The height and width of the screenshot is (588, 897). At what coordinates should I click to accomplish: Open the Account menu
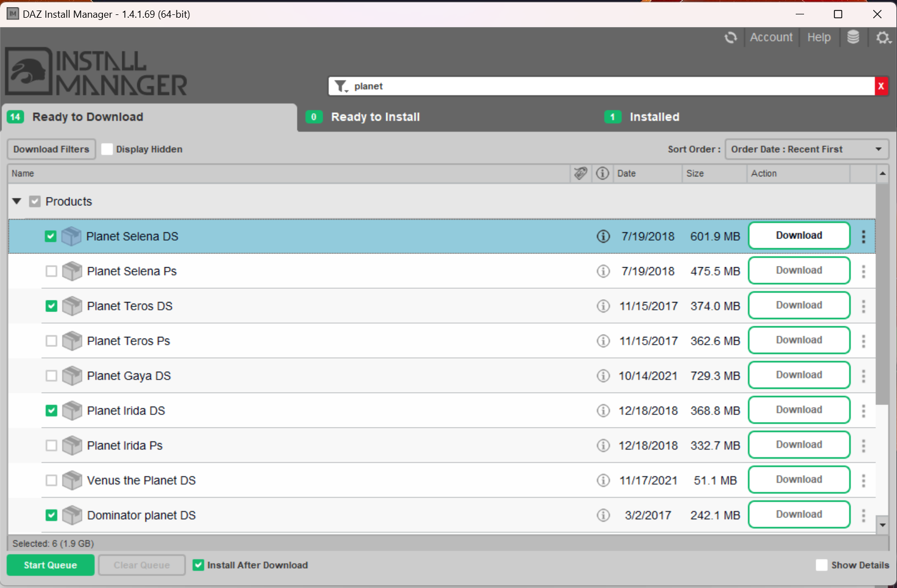[x=771, y=37]
